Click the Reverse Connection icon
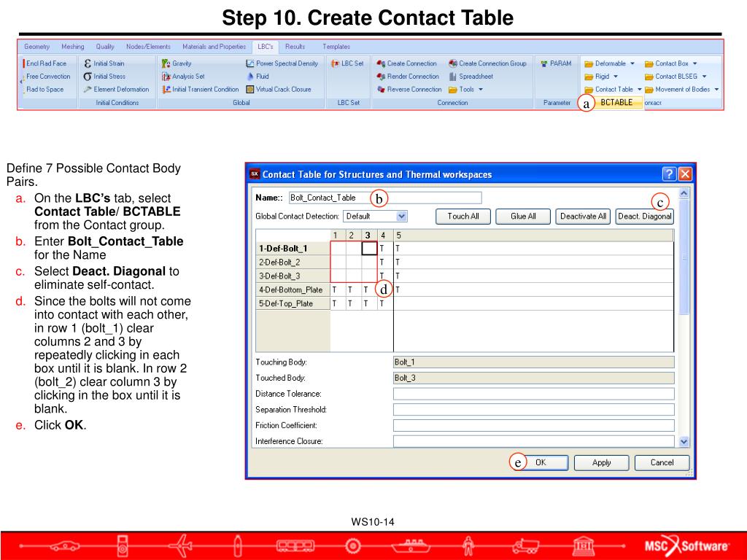 click(x=381, y=90)
